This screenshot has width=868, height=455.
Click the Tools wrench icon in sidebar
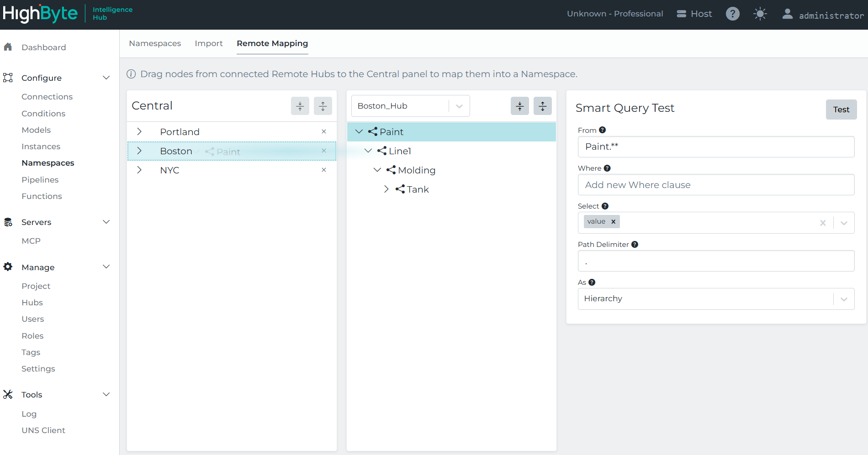pos(8,394)
